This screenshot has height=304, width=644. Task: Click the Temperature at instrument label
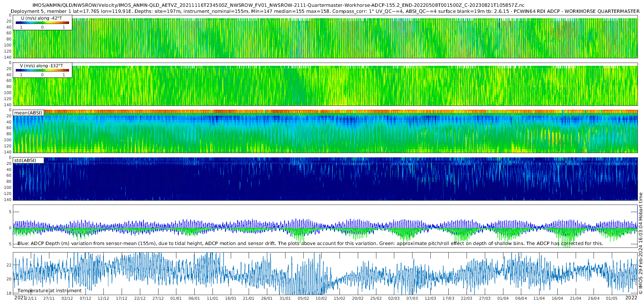[49, 290]
